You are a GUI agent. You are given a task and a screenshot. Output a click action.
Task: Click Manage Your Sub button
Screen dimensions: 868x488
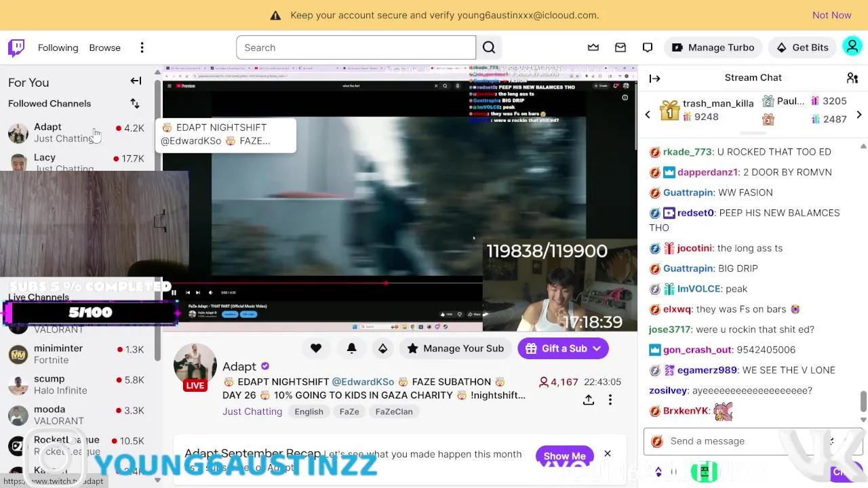pos(456,348)
